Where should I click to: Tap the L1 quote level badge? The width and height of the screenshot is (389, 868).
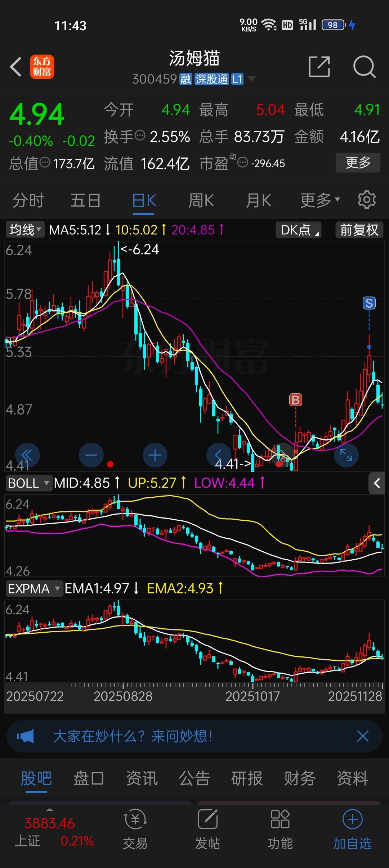point(237,79)
